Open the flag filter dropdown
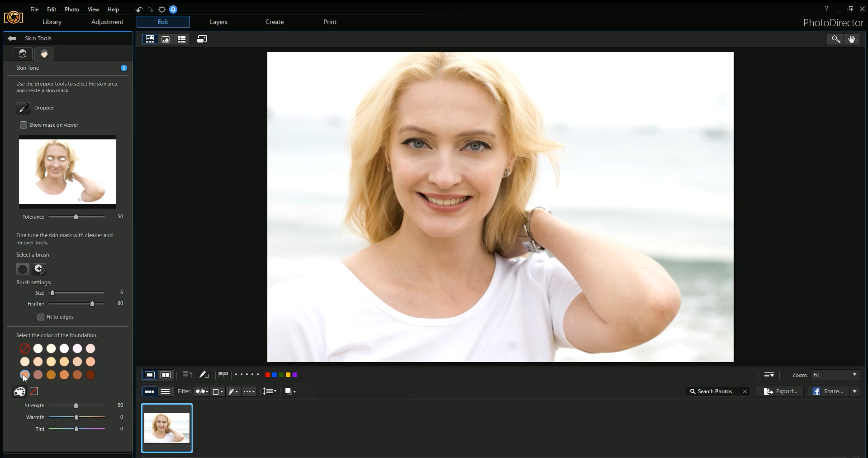The height and width of the screenshot is (458, 868). (201, 391)
